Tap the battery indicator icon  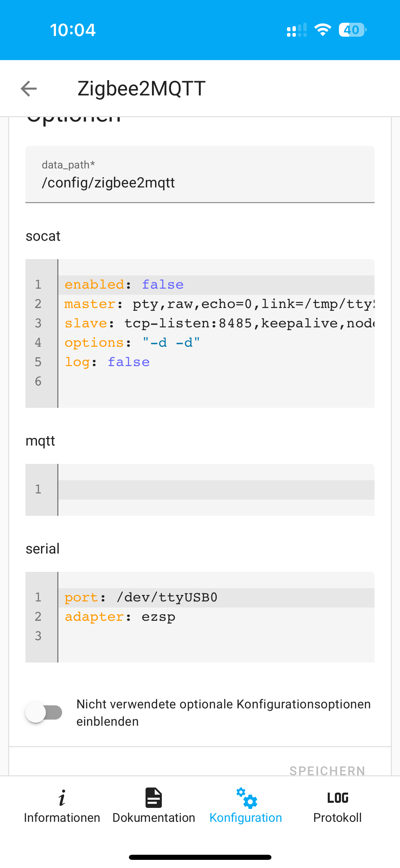pos(352,30)
